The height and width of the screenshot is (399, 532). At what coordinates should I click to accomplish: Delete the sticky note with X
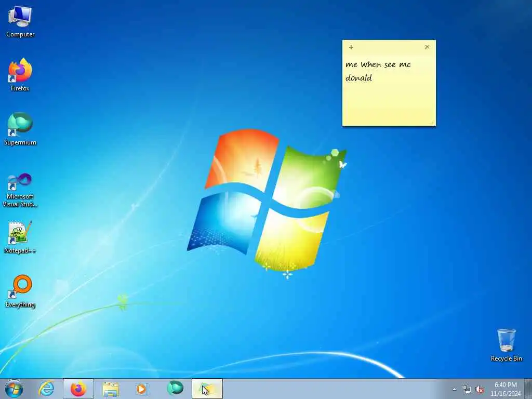click(x=427, y=47)
